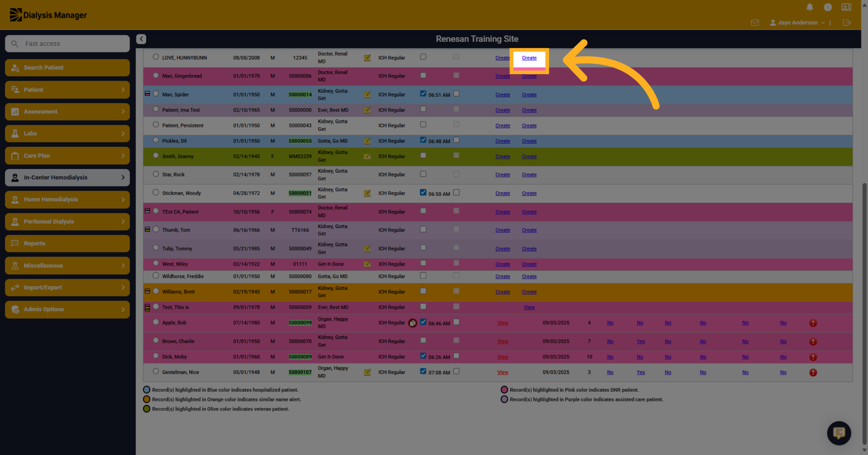Select the radio button for Star, Rock

coord(156,174)
